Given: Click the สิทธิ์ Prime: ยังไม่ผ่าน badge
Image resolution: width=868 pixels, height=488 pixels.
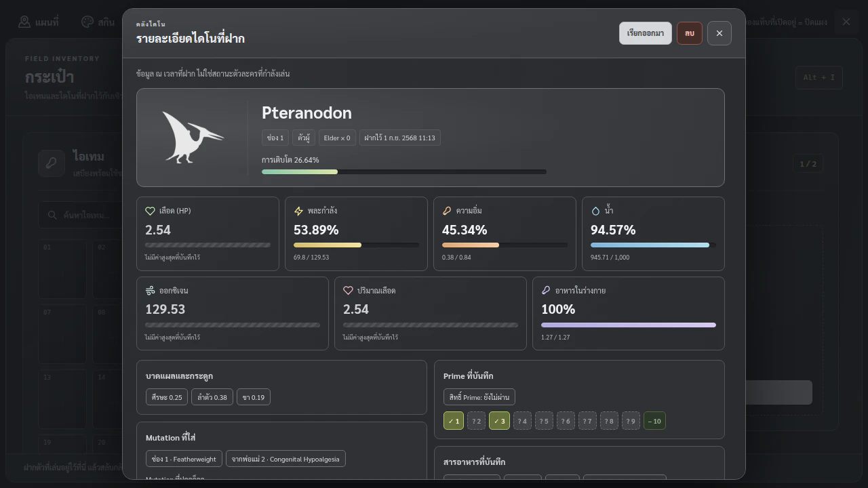Looking at the screenshot, I should [x=479, y=396].
